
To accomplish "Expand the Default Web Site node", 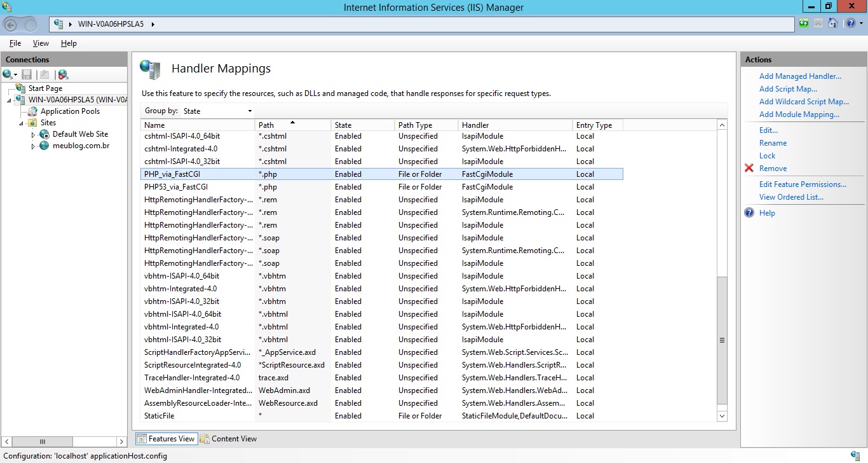I will [33, 135].
